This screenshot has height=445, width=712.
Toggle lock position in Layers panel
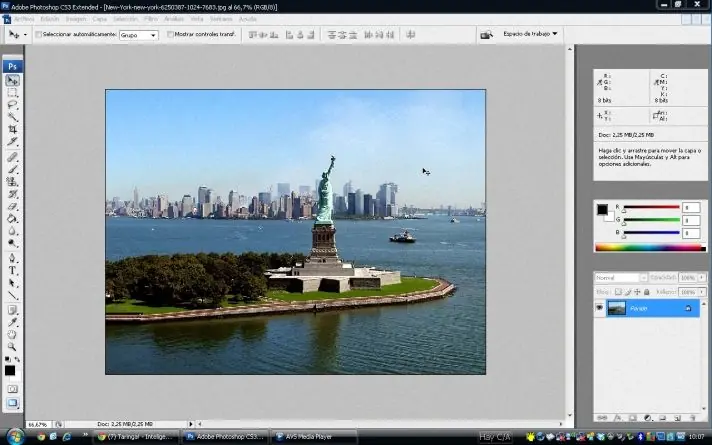tap(637, 292)
